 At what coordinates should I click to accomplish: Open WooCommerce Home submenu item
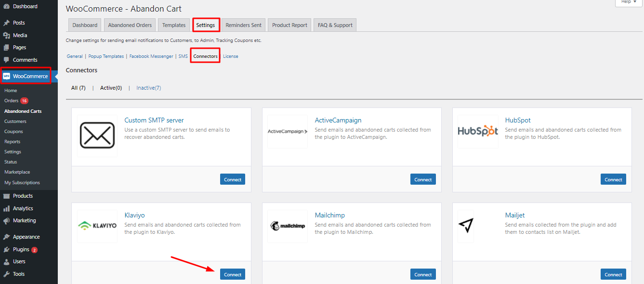pos(11,91)
